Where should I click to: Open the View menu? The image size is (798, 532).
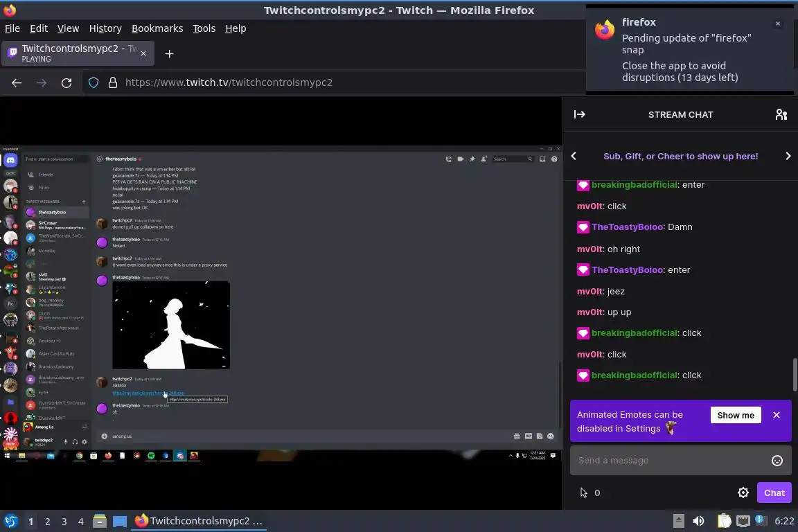[68, 28]
